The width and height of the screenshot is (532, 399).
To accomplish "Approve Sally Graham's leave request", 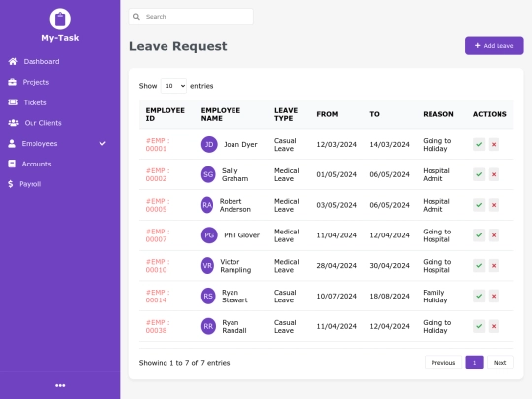I will 479,174.
